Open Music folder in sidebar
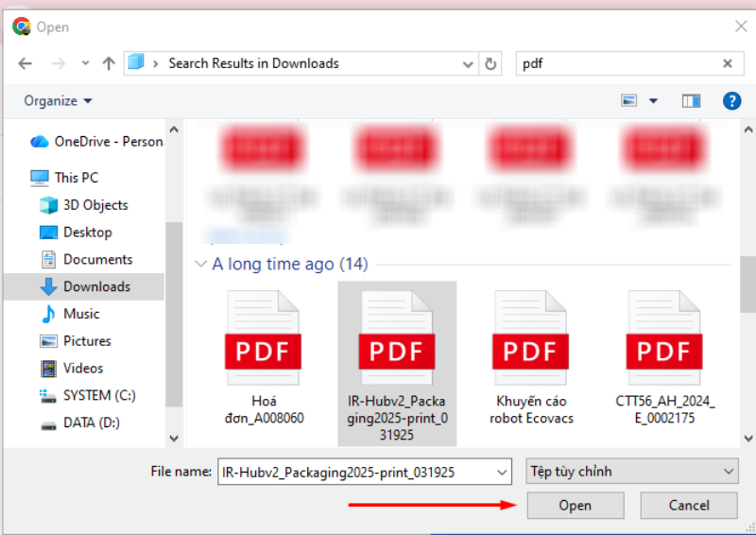Viewport: 756px width, 535px height. tap(70, 314)
